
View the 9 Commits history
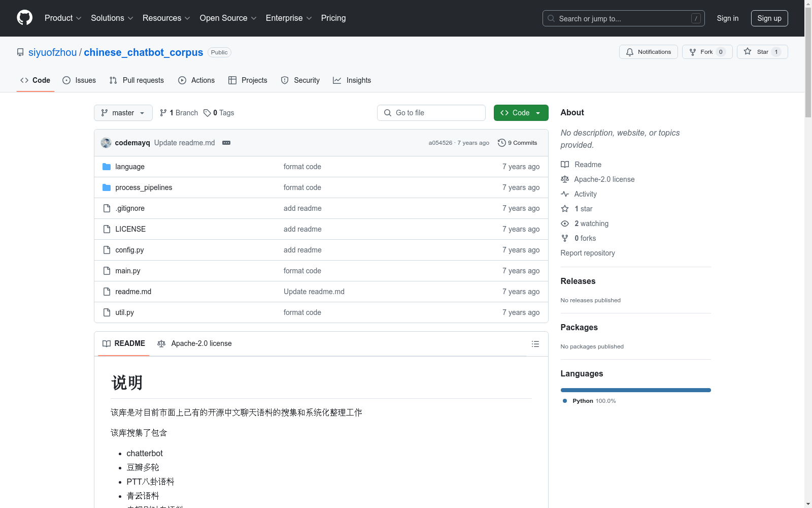517,143
